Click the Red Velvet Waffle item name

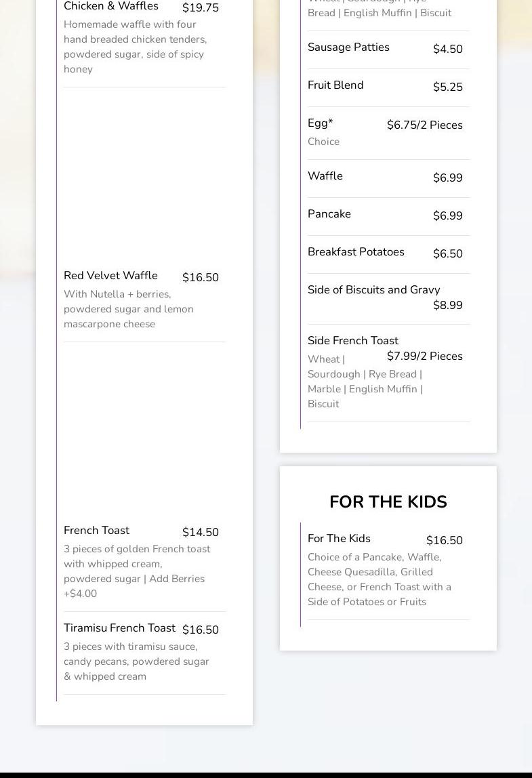pos(110,276)
